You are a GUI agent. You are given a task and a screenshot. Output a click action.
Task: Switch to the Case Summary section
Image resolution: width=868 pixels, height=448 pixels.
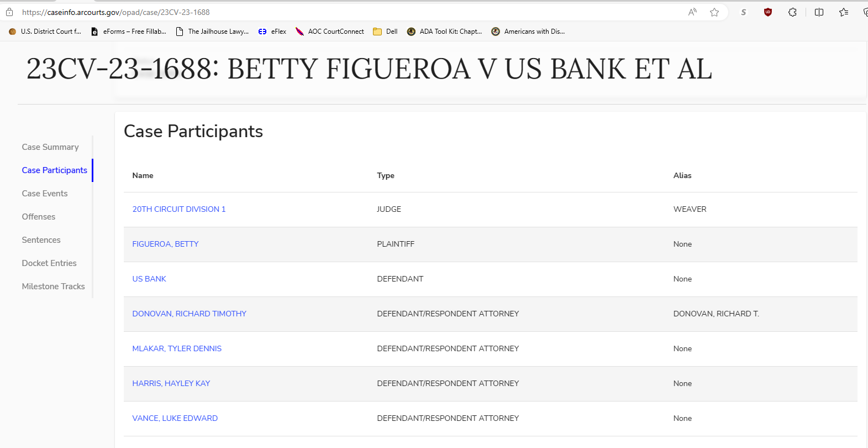(x=50, y=147)
